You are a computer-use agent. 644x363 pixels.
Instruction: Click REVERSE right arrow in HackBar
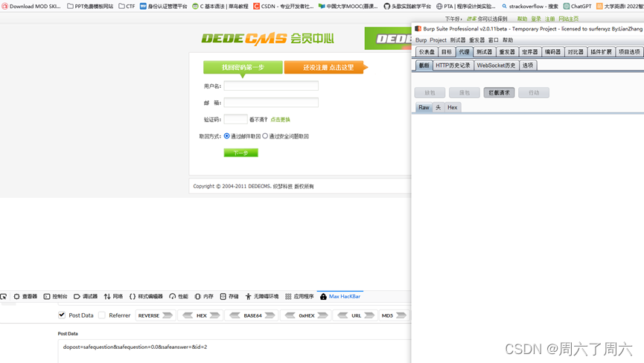tap(168, 315)
